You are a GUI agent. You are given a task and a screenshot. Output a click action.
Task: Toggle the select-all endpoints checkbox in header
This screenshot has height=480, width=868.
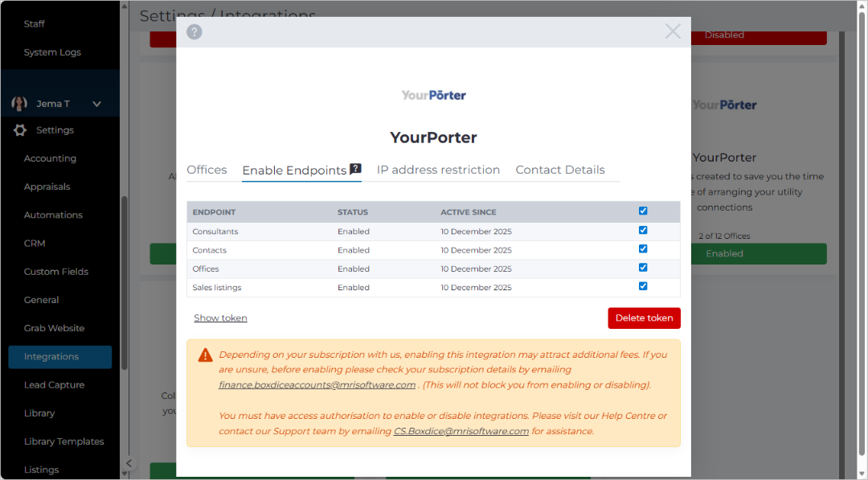(643, 211)
